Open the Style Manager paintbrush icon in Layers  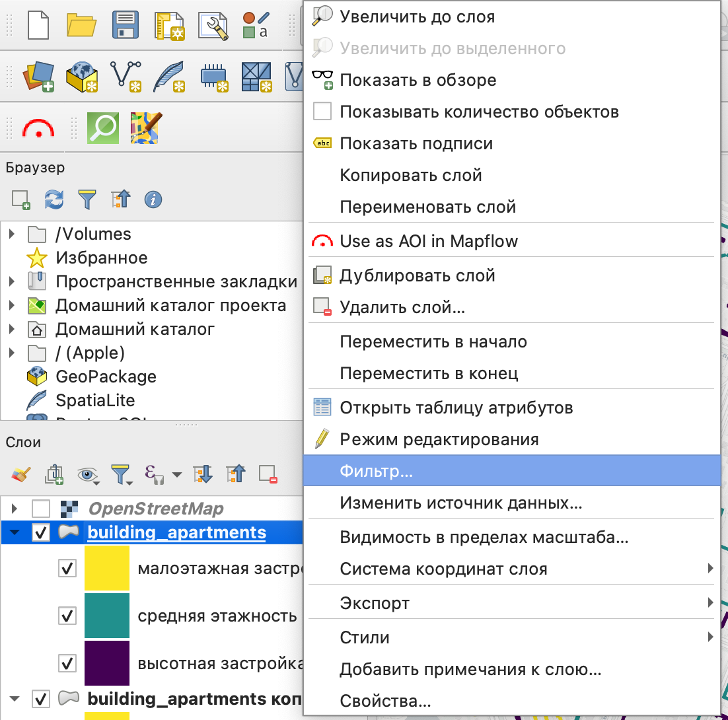21,474
